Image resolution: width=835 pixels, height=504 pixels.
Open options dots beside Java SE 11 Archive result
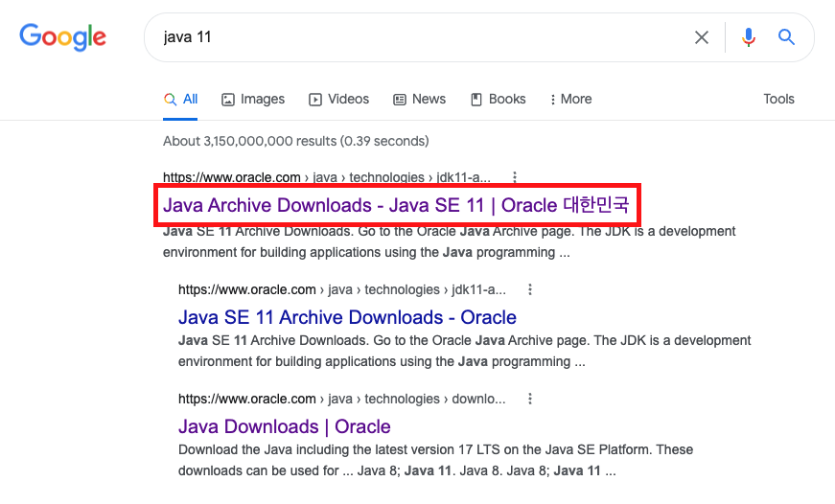pos(530,289)
